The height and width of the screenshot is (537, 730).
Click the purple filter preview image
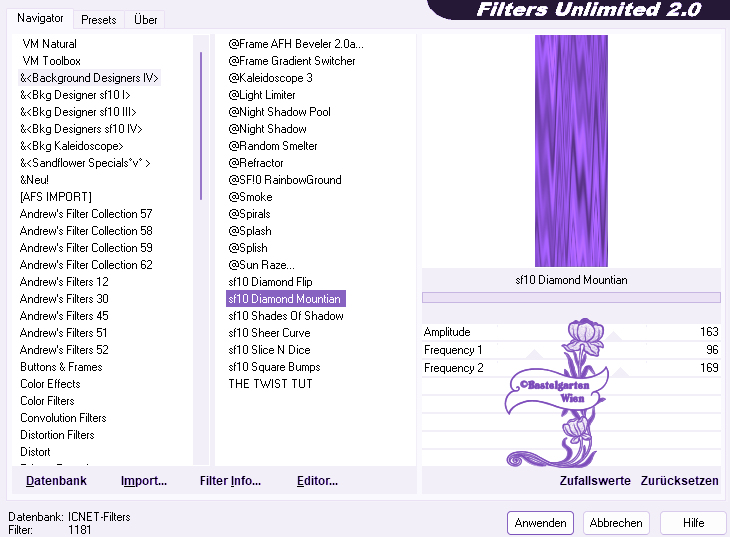571,151
